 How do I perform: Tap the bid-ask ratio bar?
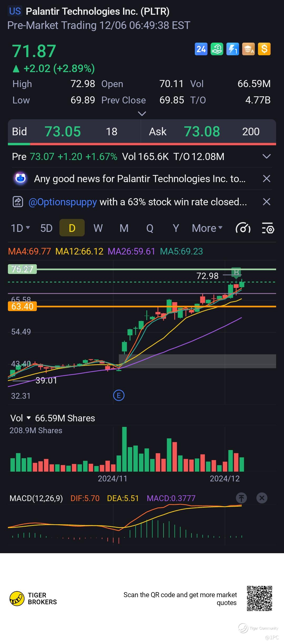142,144
